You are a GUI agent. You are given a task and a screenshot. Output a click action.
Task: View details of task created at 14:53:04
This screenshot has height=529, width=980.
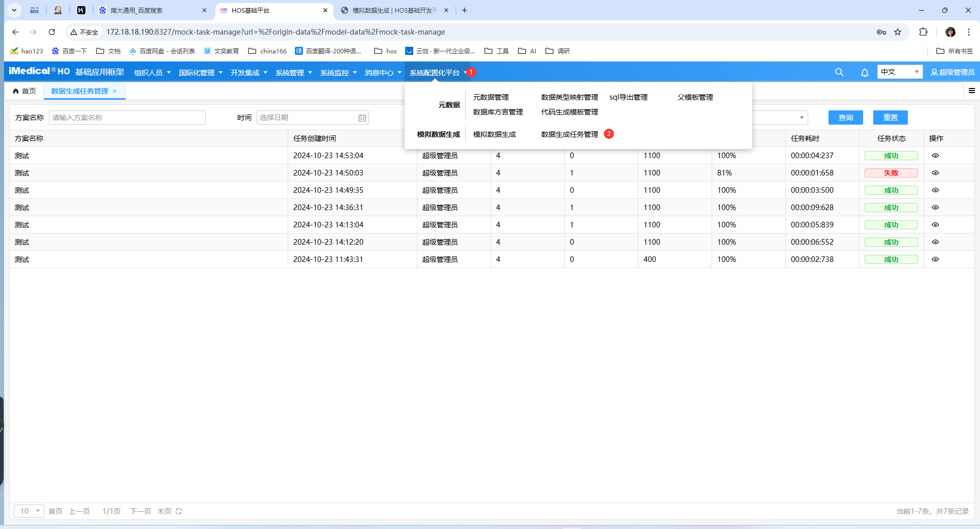935,156
